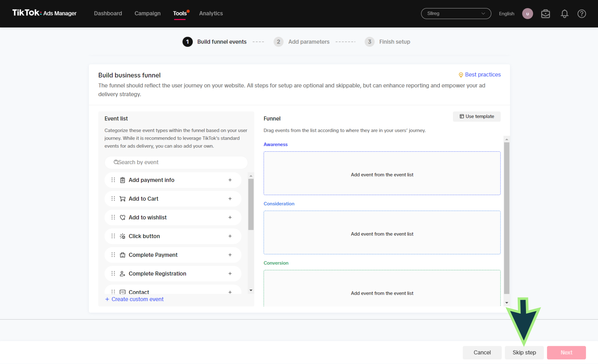Viewport: 598px width, 364px height.
Task: Click the Skip step button
Action: (524, 352)
